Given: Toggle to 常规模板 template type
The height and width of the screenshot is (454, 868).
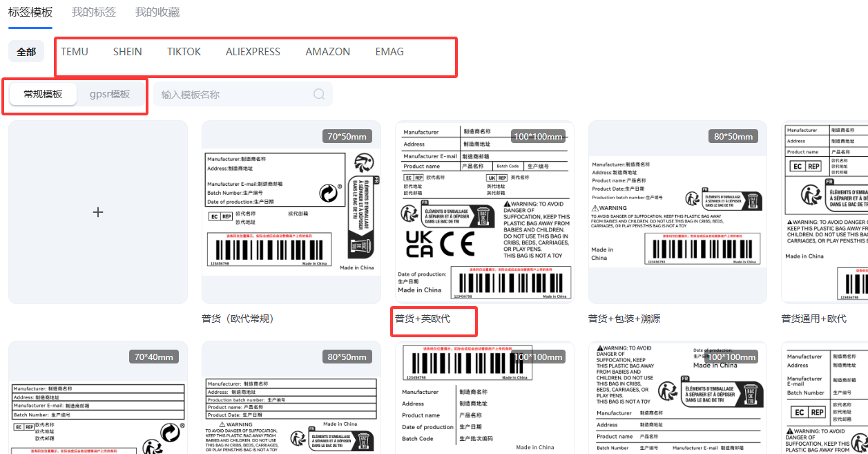Looking at the screenshot, I should click(x=43, y=94).
